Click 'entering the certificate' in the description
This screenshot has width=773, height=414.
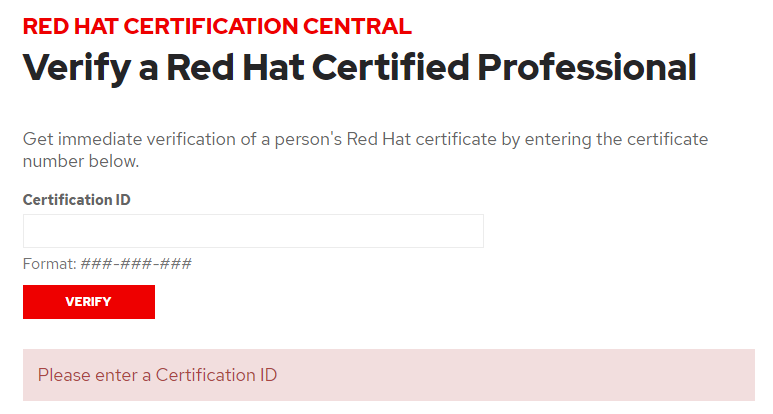pyautogui.click(x=616, y=139)
